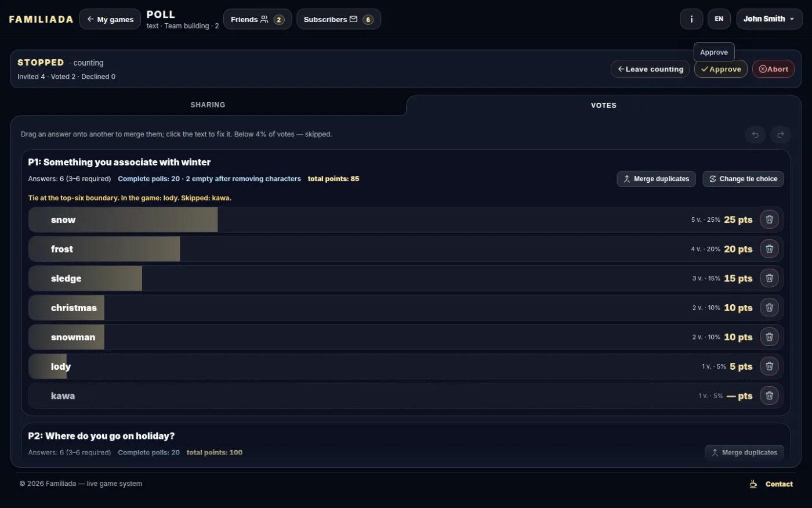Image resolution: width=812 pixels, height=508 pixels.
Task: Click the 'snow' answer text to edit
Action: point(63,220)
